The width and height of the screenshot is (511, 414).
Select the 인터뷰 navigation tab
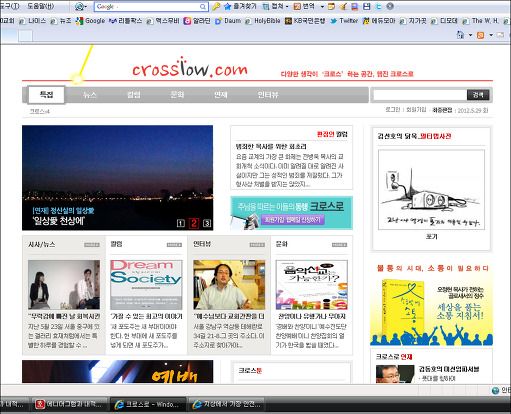point(268,95)
